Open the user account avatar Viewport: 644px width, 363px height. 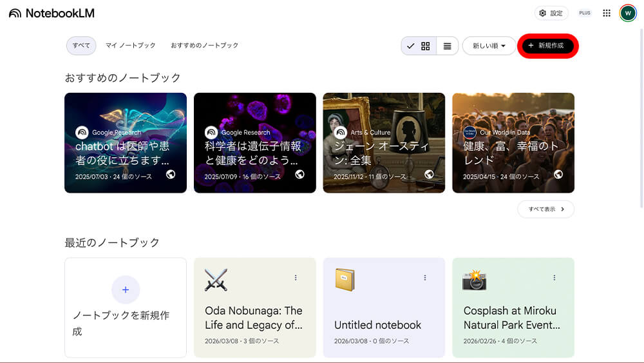click(x=628, y=13)
